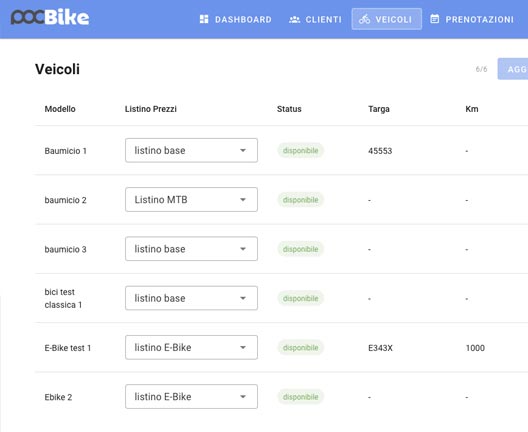Select the bici test classica 1 model
Screen dimensions: 528x432
(63, 298)
